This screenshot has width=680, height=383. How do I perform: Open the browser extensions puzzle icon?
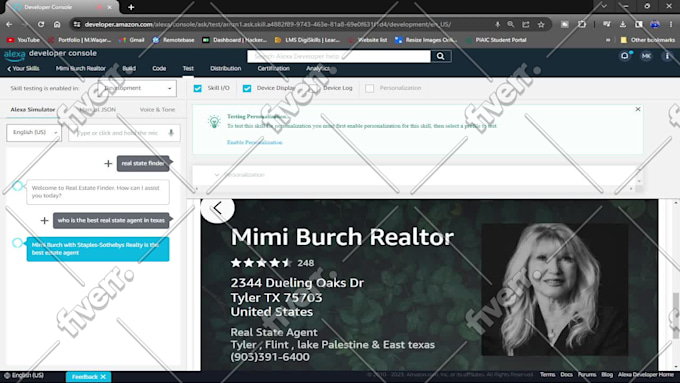pos(582,25)
